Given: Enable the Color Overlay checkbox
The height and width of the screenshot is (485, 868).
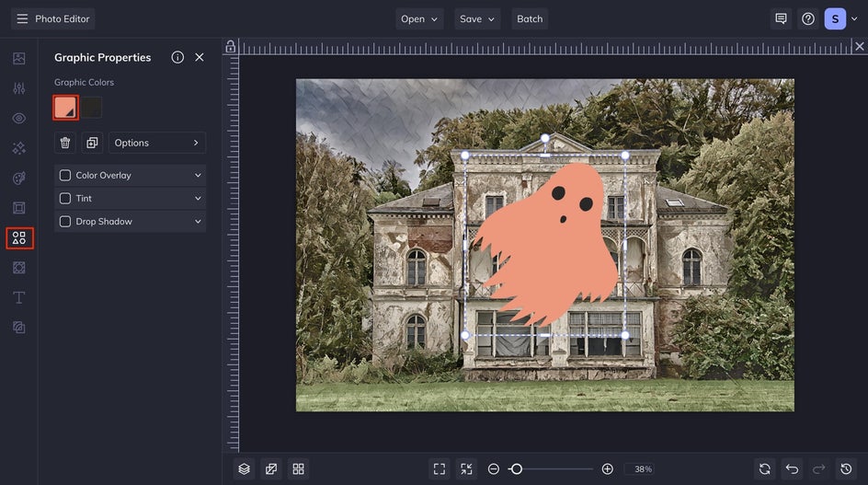Looking at the screenshot, I should tap(65, 175).
